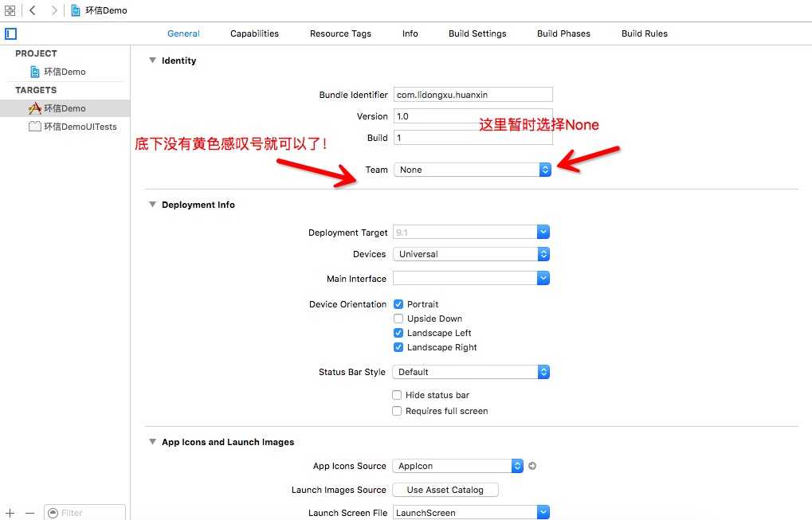Uncheck Landscape Left orientation

[398, 333]
